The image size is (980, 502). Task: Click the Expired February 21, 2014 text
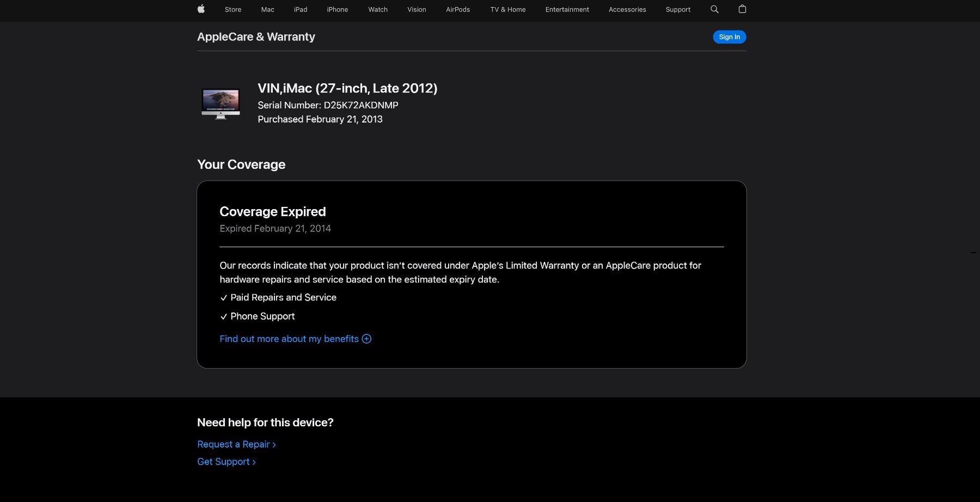(x=275, y=229)
